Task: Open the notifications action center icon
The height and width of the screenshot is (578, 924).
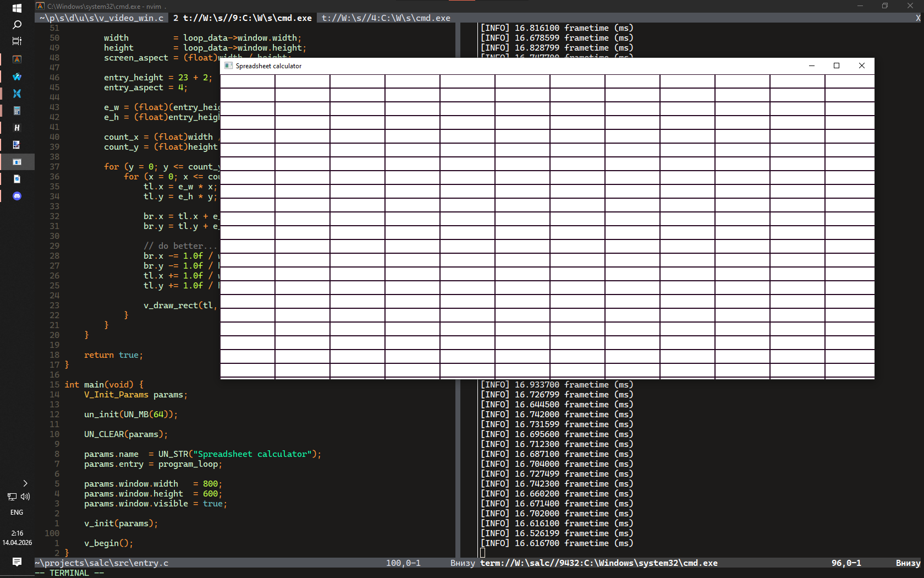Action: pyautogui.click(x=16, y=561)
